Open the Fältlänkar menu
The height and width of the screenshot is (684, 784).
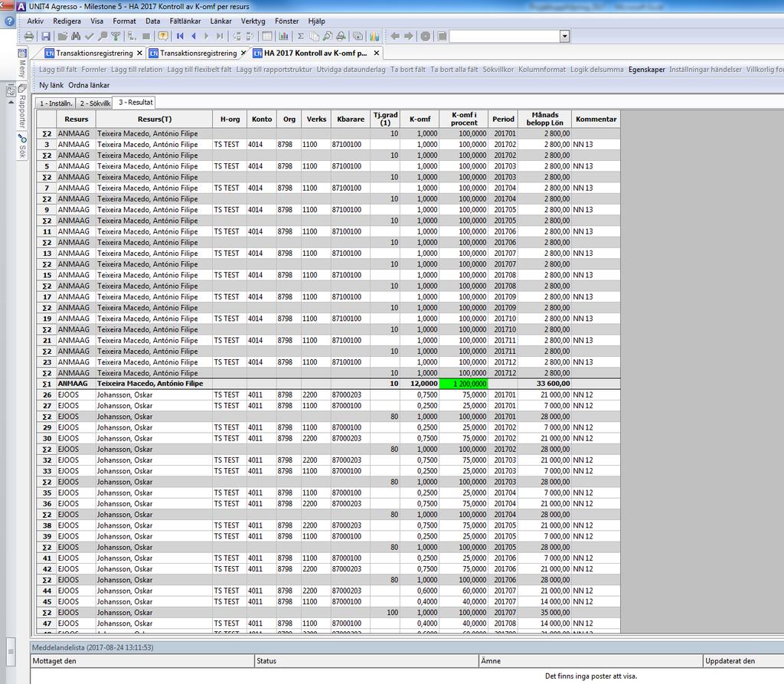tap(185, 21)
